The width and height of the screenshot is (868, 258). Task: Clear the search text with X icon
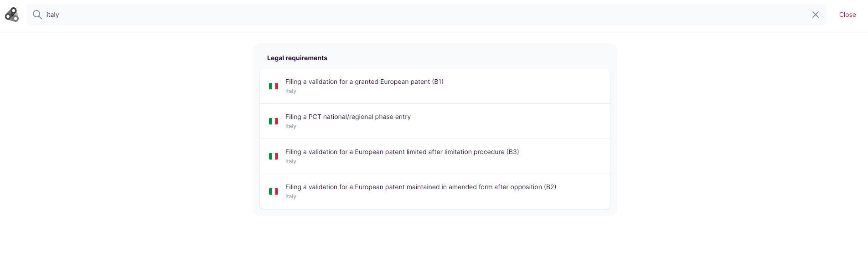[815, 15]
